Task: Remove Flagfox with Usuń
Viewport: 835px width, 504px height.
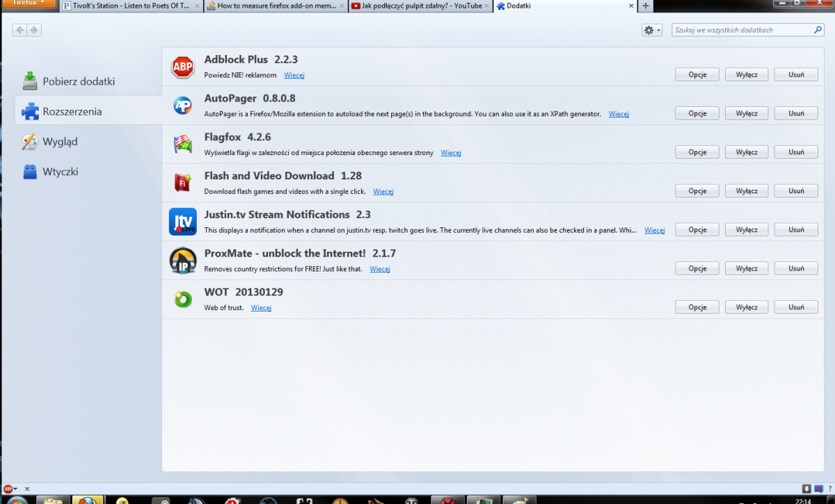Action: pyautogui.click(x=797, y=152)
